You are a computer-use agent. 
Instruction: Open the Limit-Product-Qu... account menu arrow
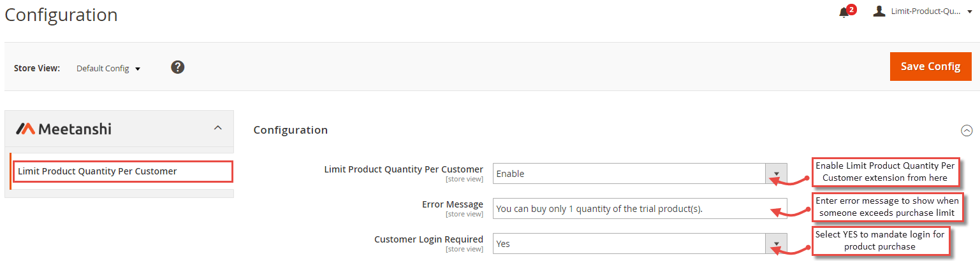point(969,11)
